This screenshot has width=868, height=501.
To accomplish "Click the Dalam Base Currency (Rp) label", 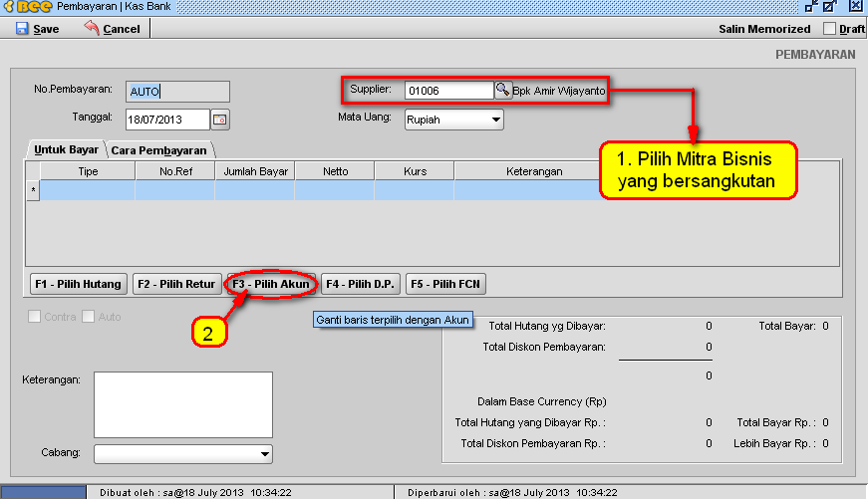I will point(542,401).
